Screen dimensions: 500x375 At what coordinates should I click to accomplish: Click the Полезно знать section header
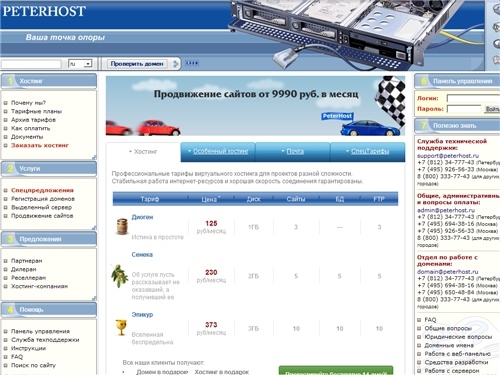point(457,126)
